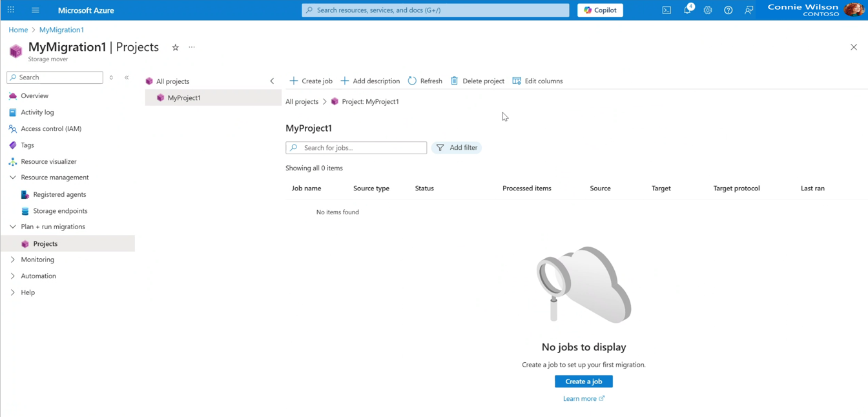Screen dimensions: 868x417
Task: Focus the global search resources box
Action: point(435,10)
